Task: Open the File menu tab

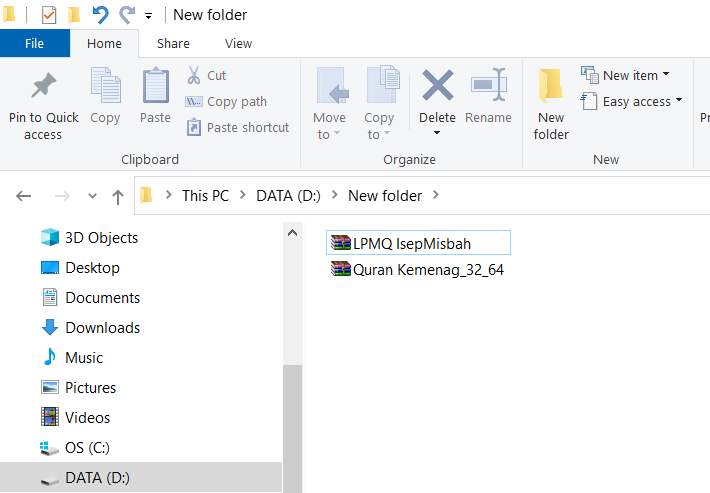Action: point(35,43)
